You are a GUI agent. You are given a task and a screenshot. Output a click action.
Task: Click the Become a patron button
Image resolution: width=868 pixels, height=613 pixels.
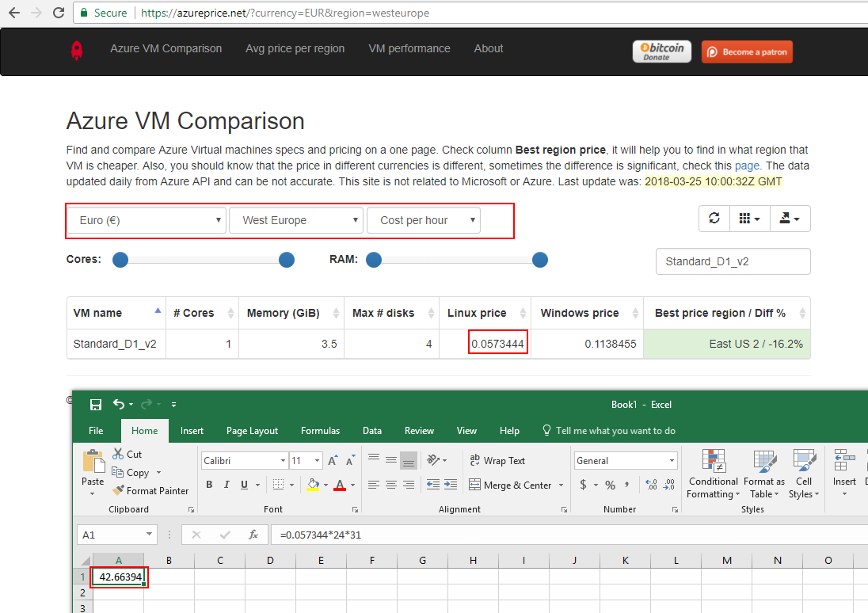point(747,52)
